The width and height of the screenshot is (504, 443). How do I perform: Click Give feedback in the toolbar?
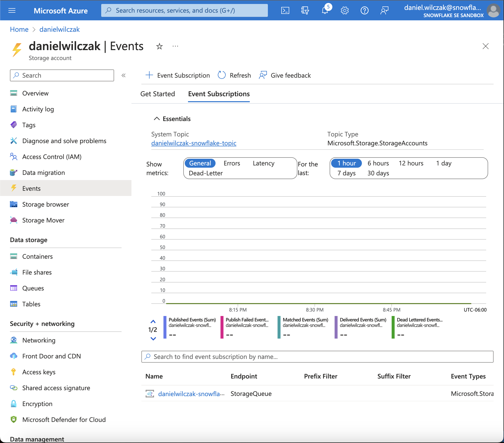coord(285,75)
